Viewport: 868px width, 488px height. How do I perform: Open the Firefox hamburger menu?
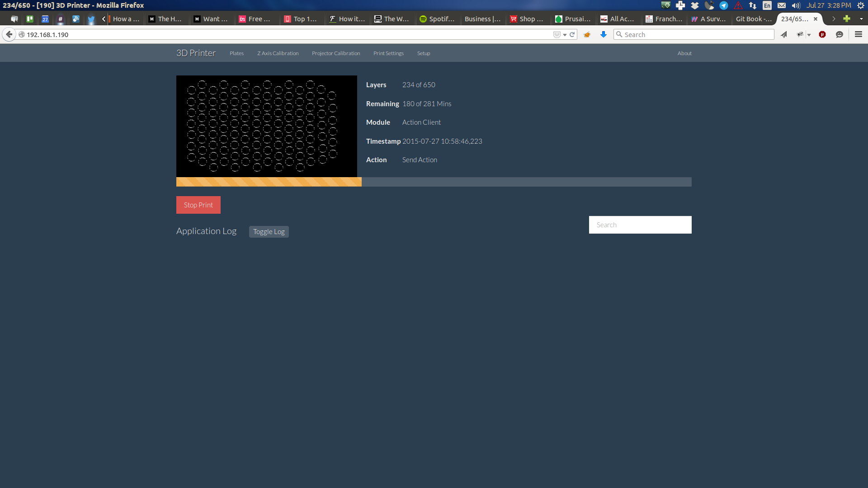858,34
